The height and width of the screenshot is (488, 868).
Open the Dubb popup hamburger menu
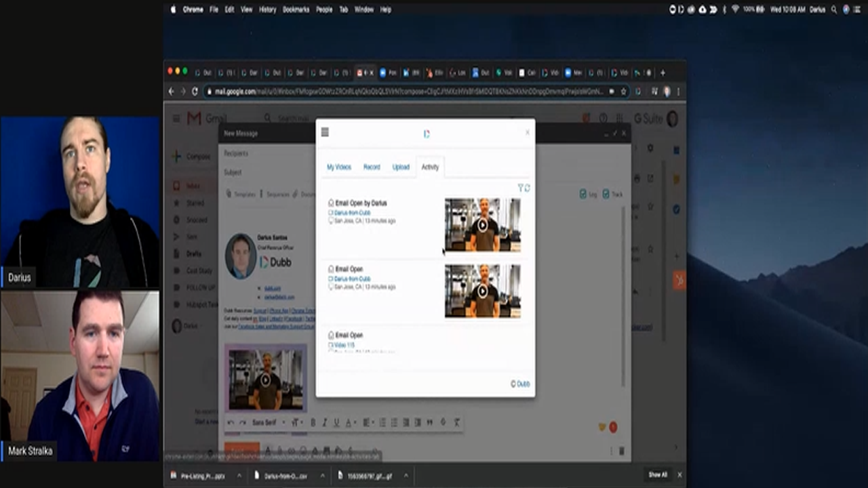(325, 132)
